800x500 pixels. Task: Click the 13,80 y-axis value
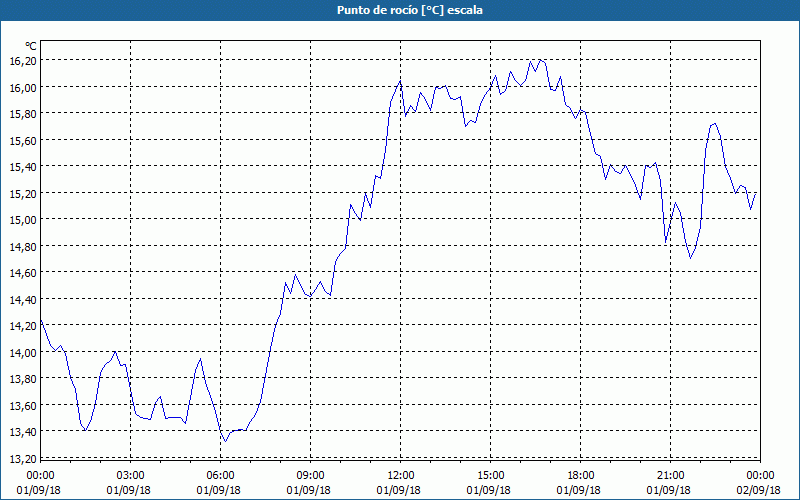[23, 379]
